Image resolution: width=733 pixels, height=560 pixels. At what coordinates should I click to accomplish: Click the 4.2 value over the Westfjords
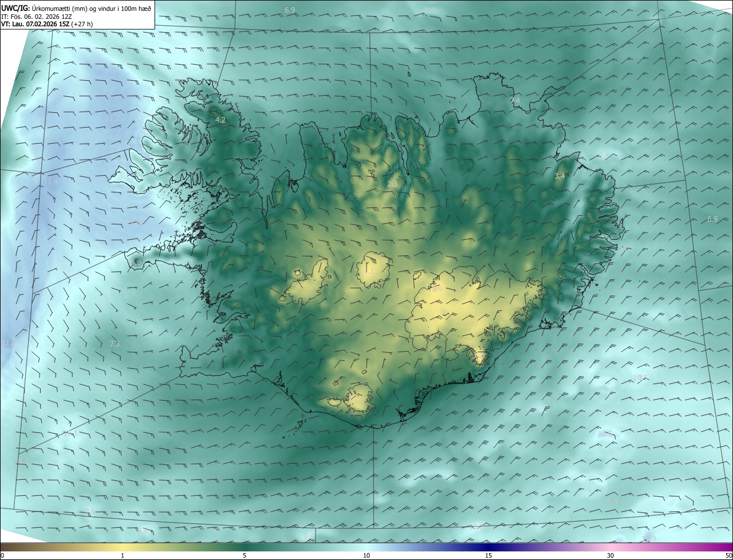[x=220, y=120]
